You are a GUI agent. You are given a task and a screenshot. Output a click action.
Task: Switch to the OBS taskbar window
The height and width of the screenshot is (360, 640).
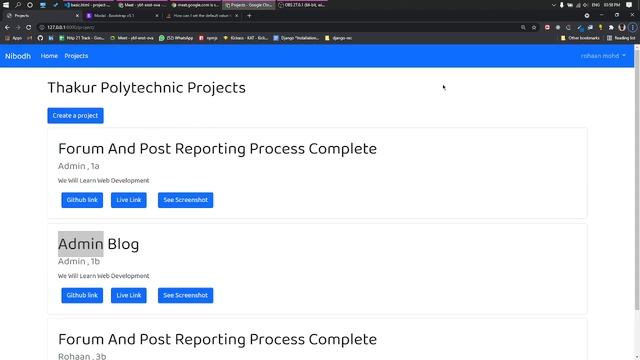point(302,5)
